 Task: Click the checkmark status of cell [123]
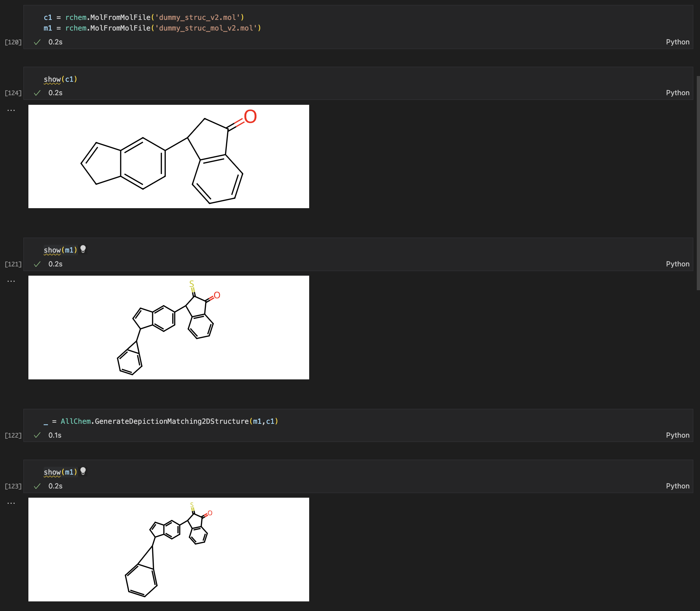tap(37, 486)
